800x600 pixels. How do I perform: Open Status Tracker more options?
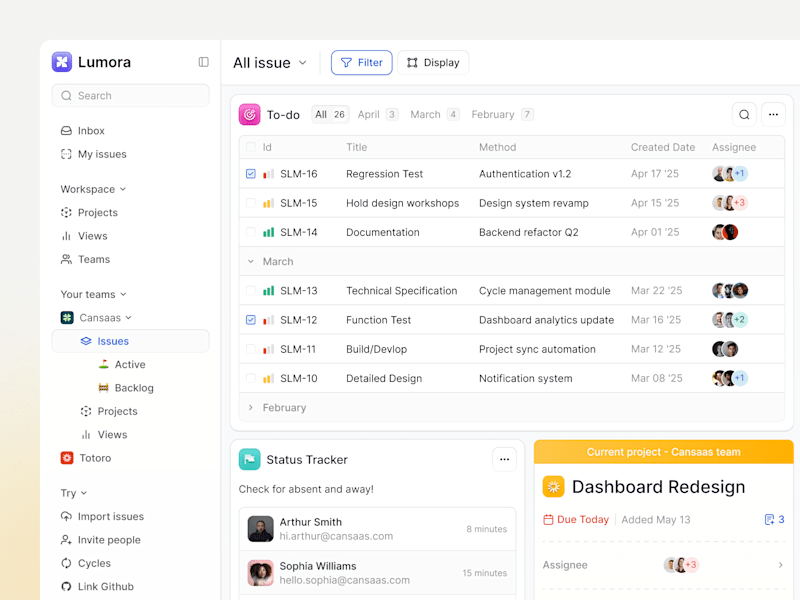(505, 459)
